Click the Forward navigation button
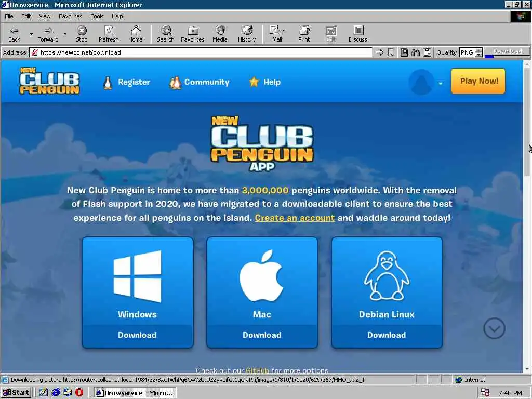This screenshot has height=399, width=532. 48,34
